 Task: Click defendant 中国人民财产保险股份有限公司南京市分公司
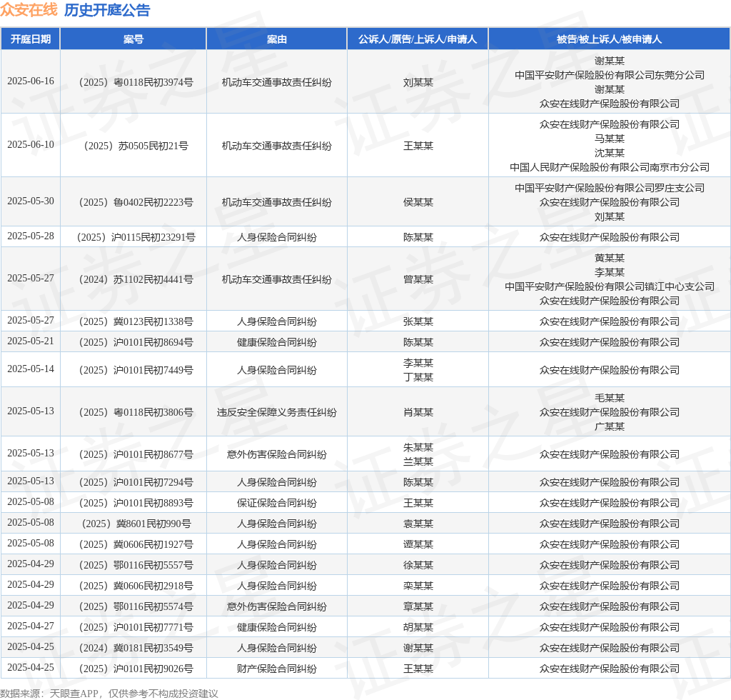click(610, 167)
